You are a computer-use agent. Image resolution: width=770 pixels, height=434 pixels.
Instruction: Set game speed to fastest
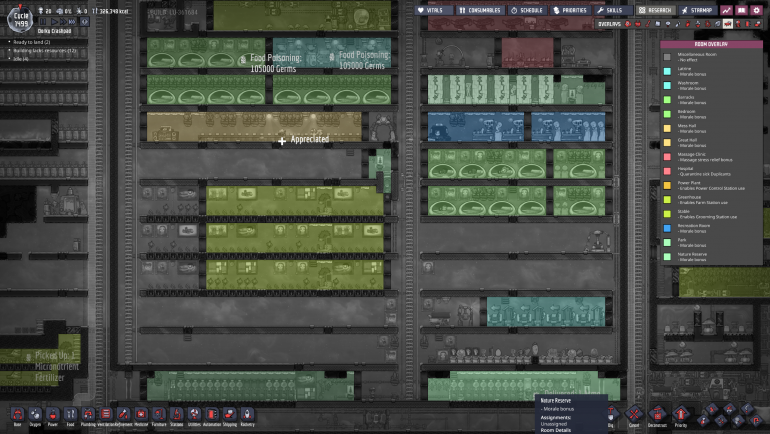click(72, 22)
